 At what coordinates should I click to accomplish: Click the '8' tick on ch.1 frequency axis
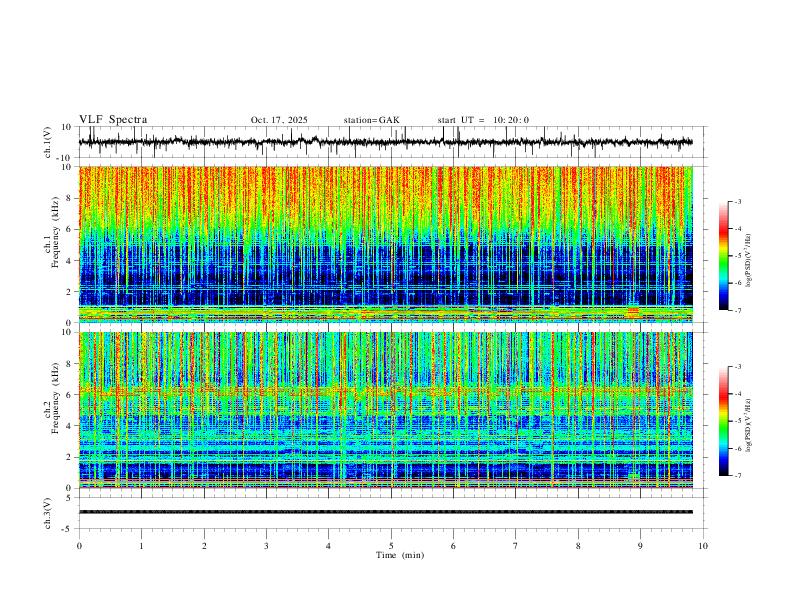coord(70,198)
